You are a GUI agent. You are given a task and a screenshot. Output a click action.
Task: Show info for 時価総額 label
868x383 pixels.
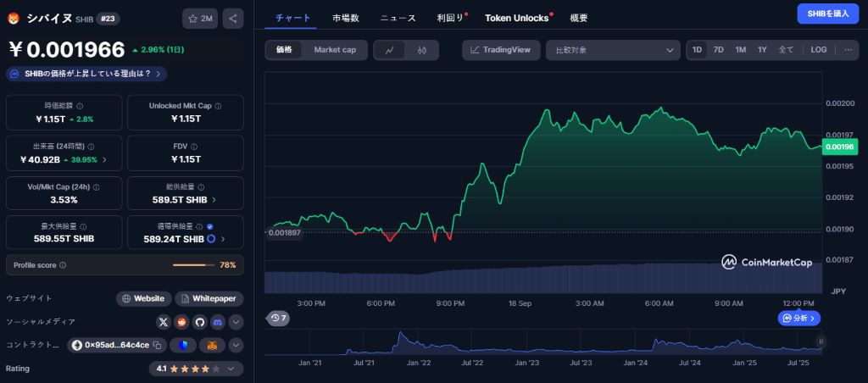pyautogui.click(x=80, y=106)
